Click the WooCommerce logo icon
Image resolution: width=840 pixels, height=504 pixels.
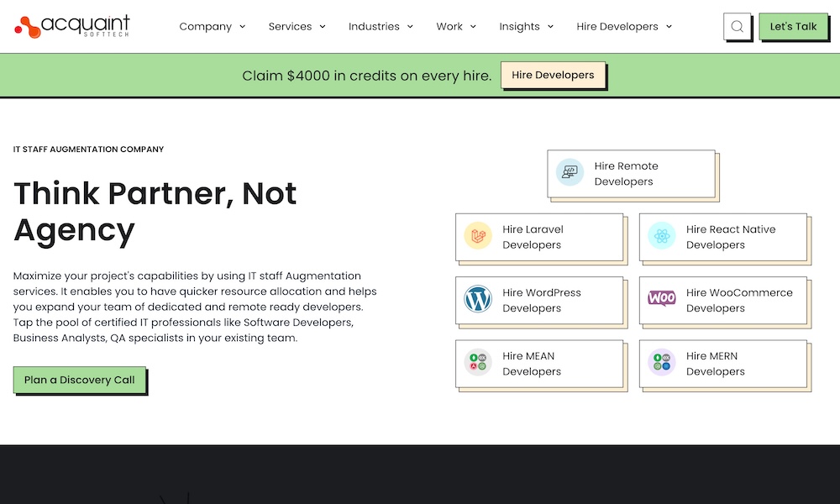click(x=662, y=298)
